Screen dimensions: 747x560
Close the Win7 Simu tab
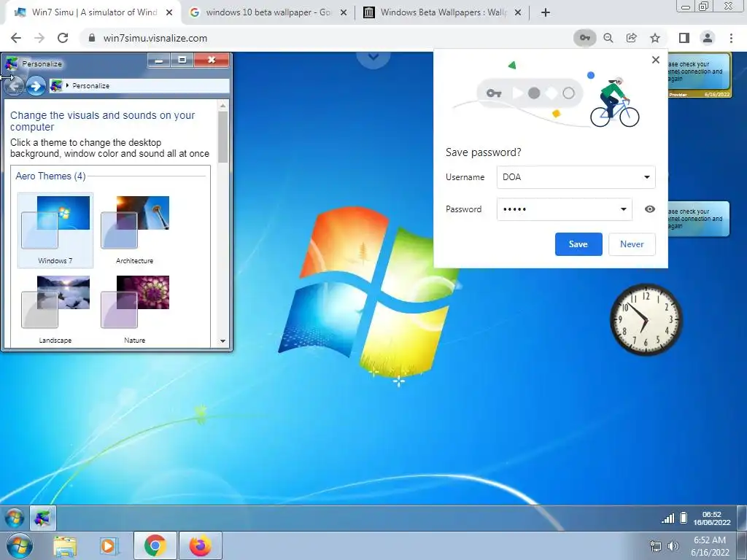[x=169, y=13]
